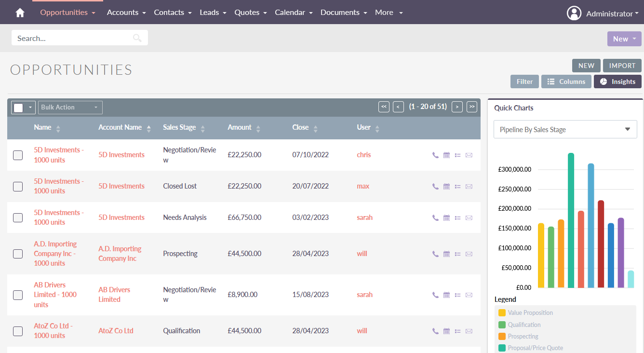Screen dimensions: 644x353
Task: Expand the More navigation menu
Action: point(389,13)
